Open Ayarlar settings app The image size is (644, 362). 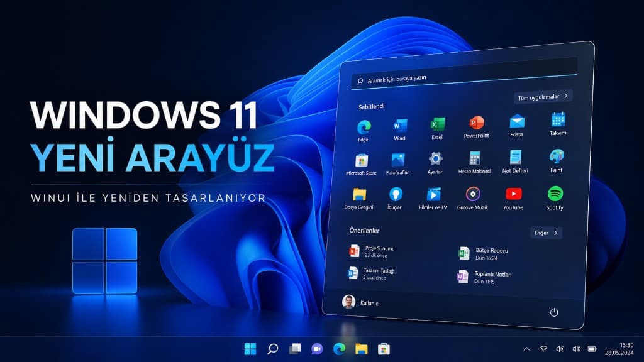(x=435, y=163)
